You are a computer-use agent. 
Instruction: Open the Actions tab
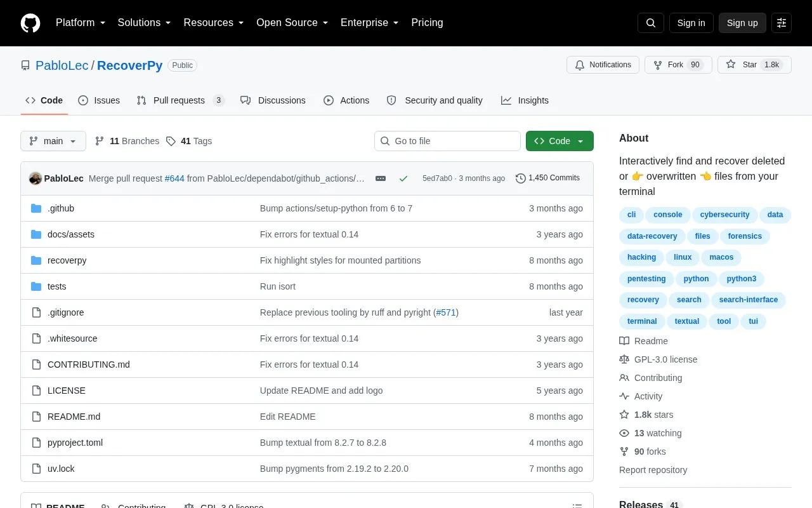(x=346, y=100)
